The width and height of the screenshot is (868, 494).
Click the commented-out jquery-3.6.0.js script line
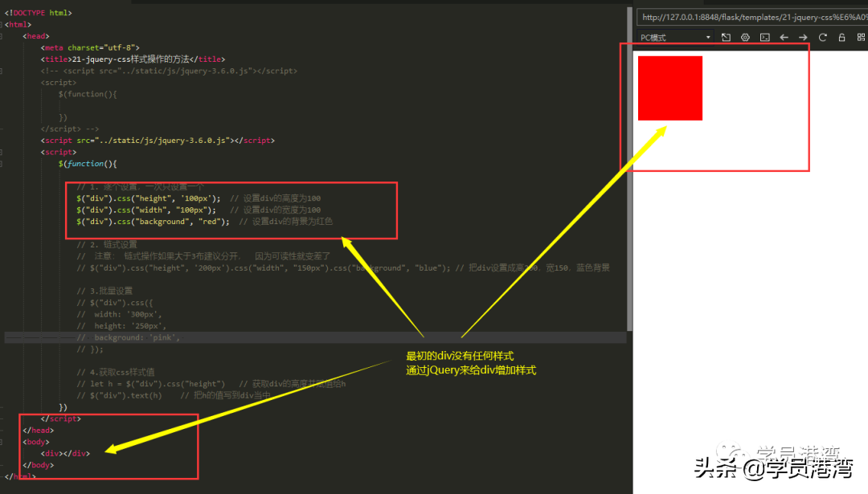[x=169, y=71]
